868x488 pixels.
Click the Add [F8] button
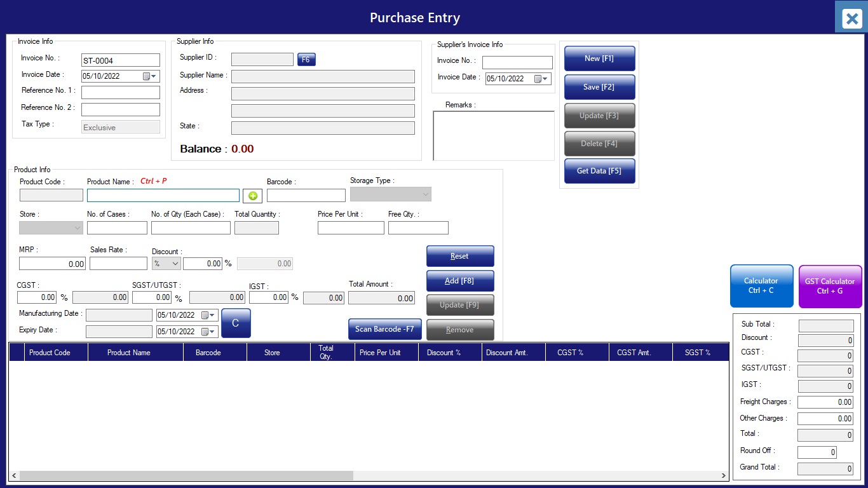pos(459,281)
